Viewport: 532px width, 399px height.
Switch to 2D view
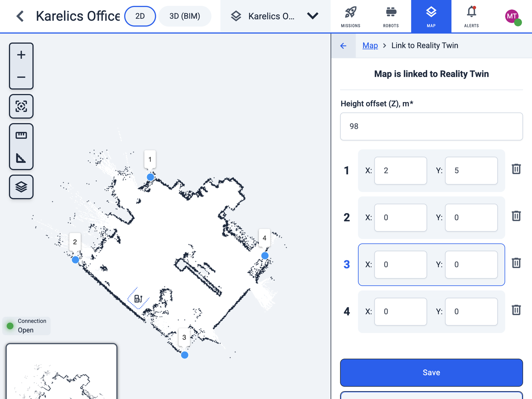(140, 16)
